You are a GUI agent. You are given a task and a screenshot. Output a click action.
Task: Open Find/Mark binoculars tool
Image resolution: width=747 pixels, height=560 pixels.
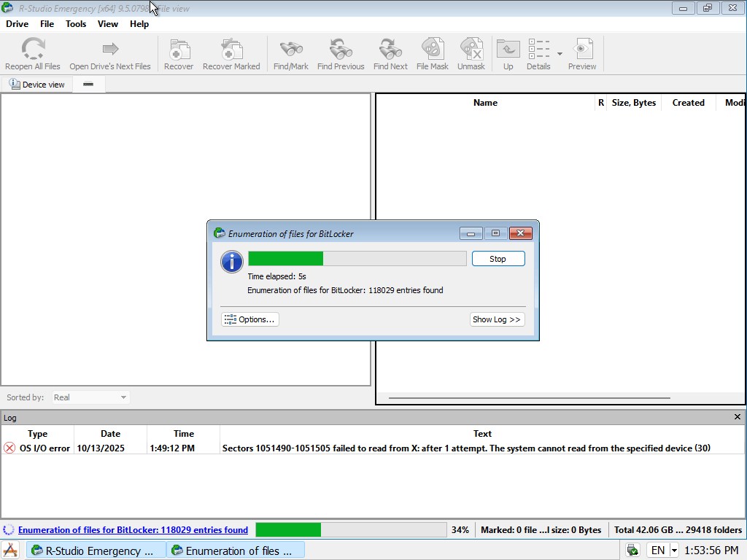(x=291, y=49)
